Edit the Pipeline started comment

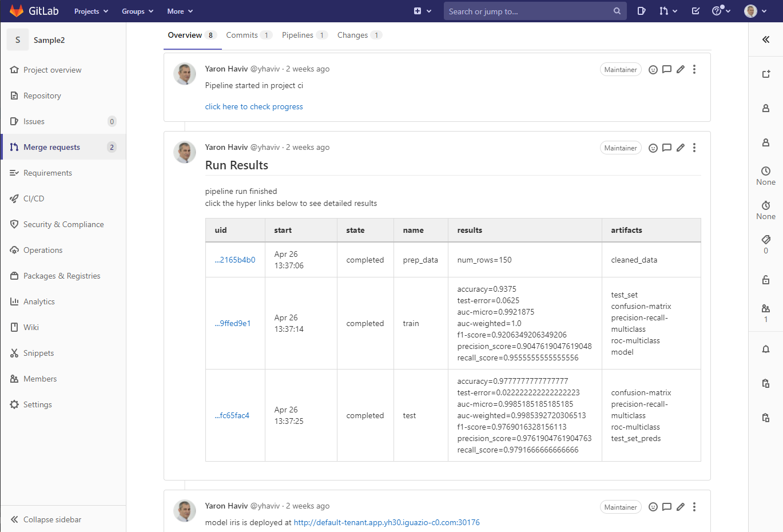point(680,69)
